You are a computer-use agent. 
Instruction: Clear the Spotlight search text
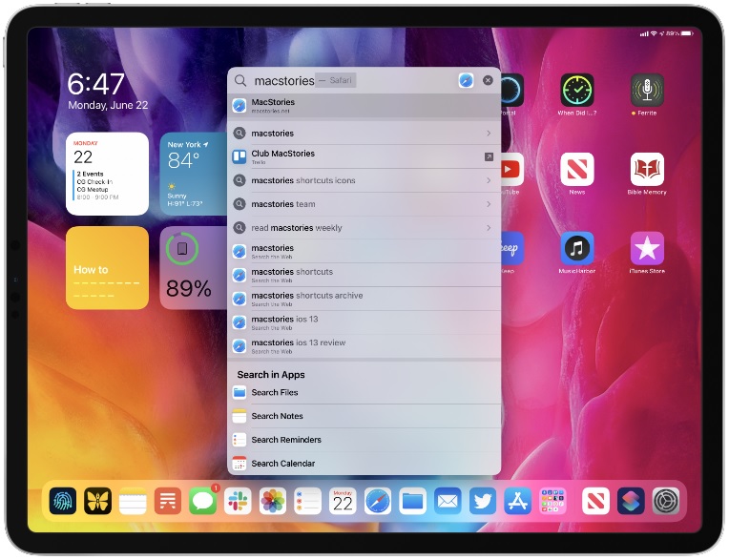488,80
